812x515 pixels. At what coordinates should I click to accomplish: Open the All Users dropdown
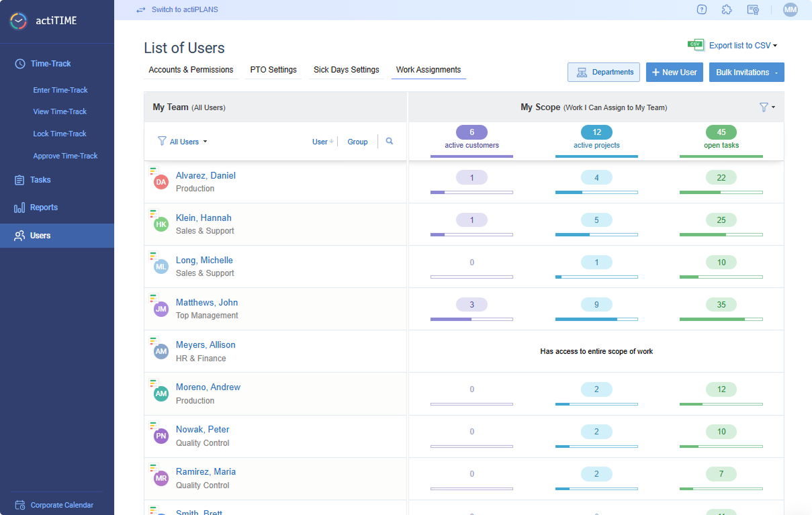pos(182,142)
